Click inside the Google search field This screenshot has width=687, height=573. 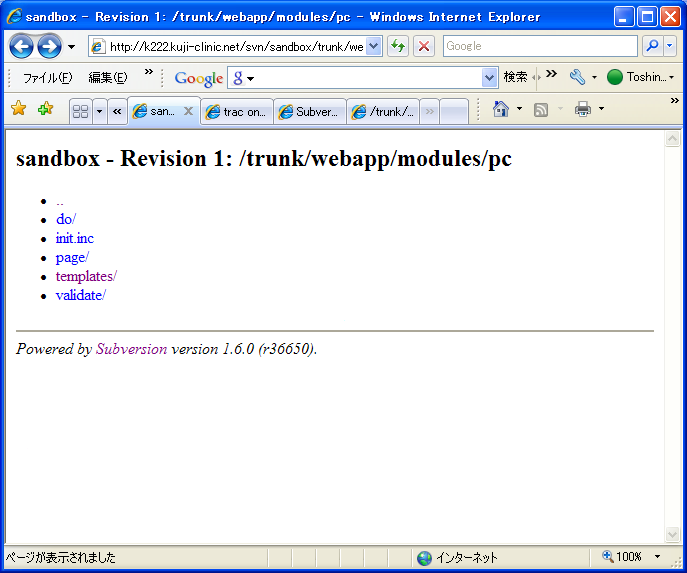538,46
